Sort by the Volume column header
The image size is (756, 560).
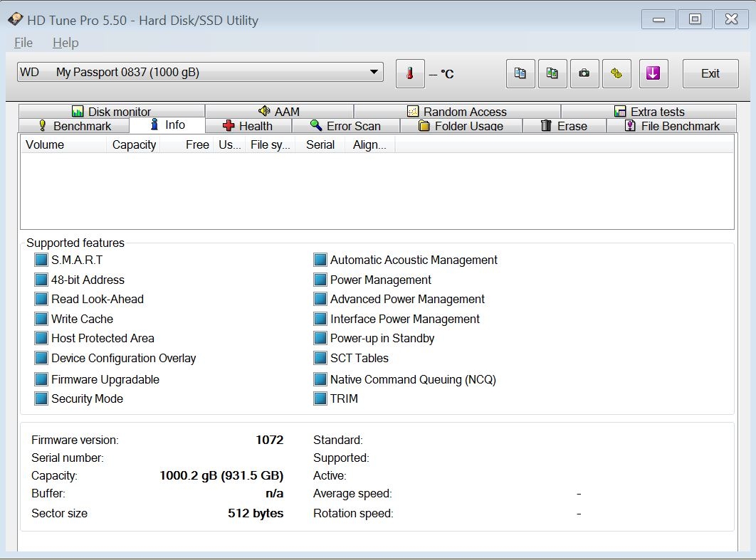coord(63,144)
